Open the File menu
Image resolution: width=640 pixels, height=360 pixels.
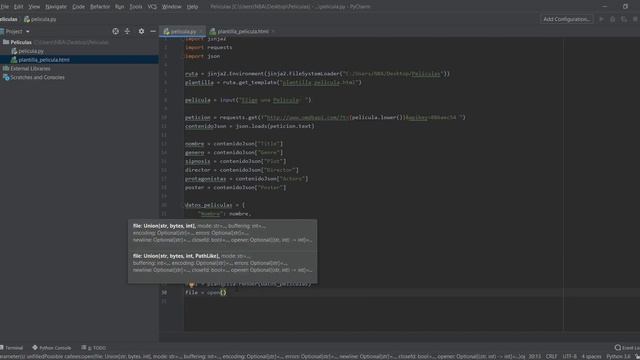(4, 7)
